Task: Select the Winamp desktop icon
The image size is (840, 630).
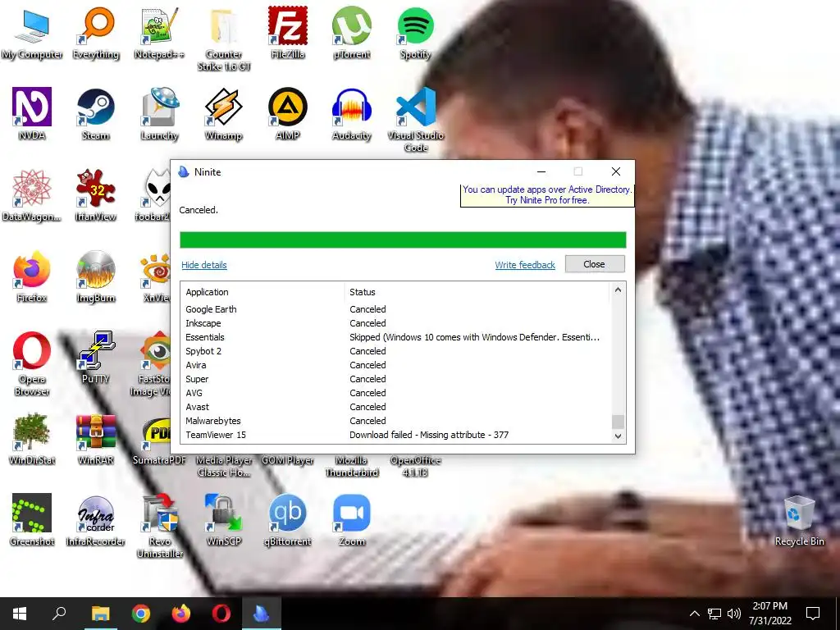Action: point(224,114)
